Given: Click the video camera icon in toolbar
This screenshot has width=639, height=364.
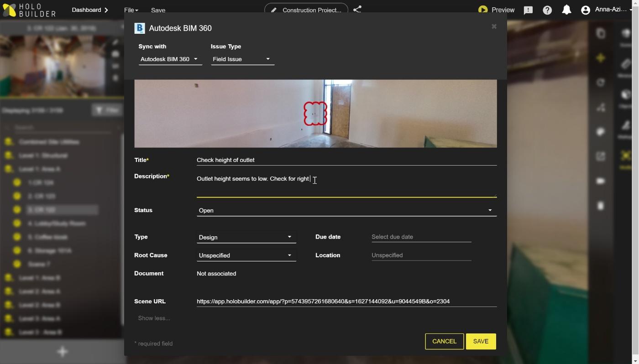Looking at the screenshot, I should pos(601,181).
